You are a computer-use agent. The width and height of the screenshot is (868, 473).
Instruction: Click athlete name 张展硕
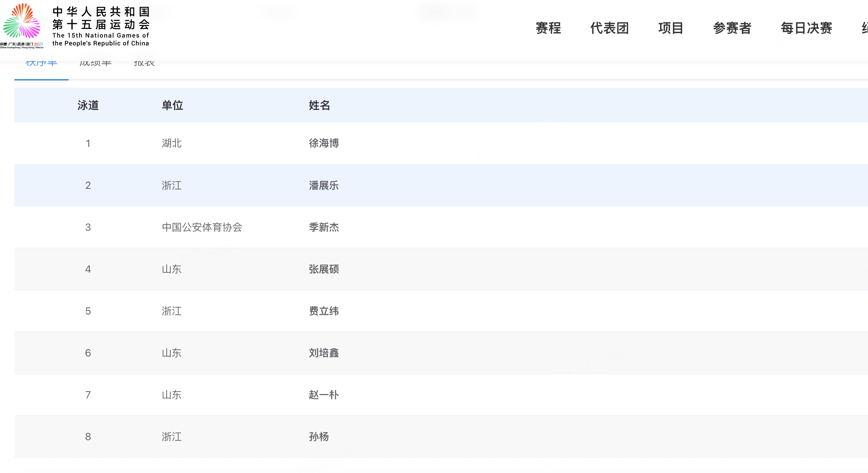point(324,269)
